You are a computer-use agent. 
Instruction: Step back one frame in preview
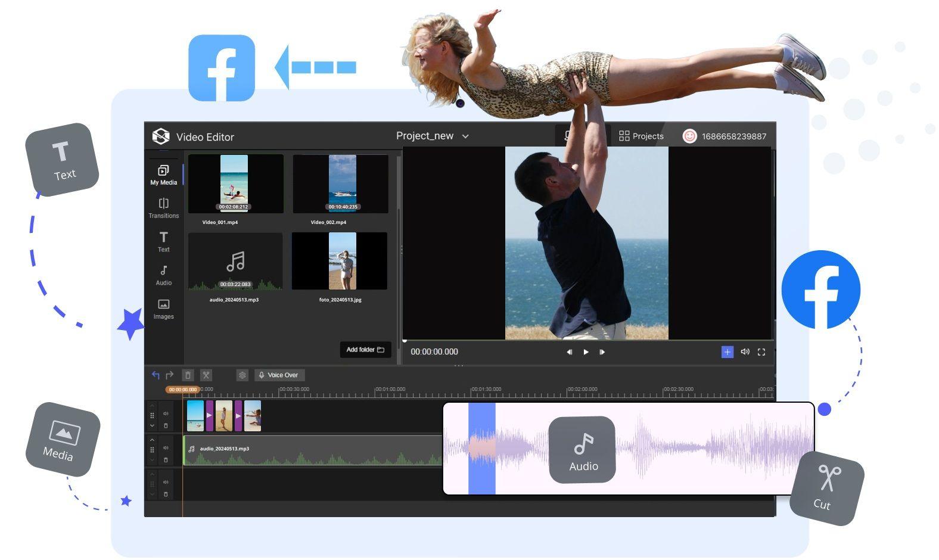569,352
